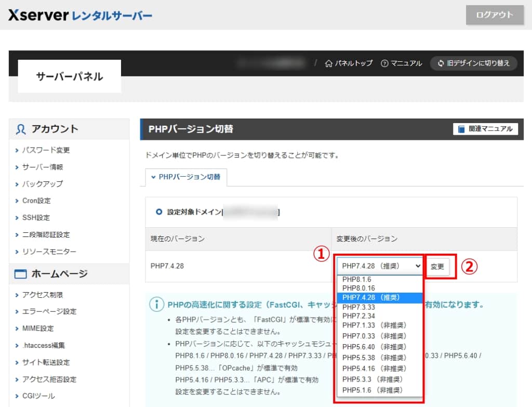Open the 関連マニュアル button
This screenshot has width=532, height=407.
click(486, 129)
